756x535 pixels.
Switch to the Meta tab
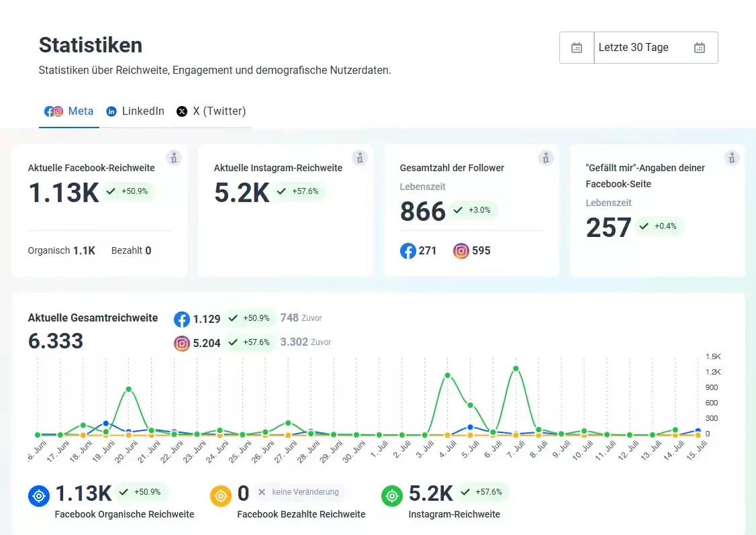[69, 111]
